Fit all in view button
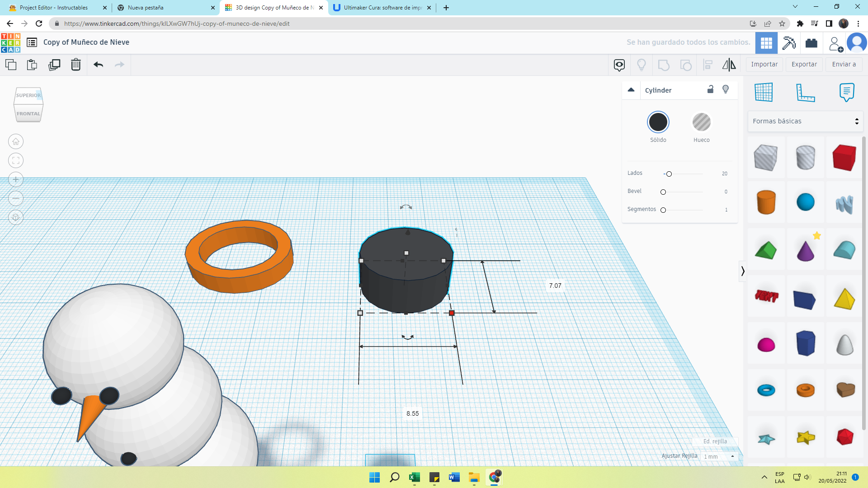The image size is (868, 488). tap(16, 160)
